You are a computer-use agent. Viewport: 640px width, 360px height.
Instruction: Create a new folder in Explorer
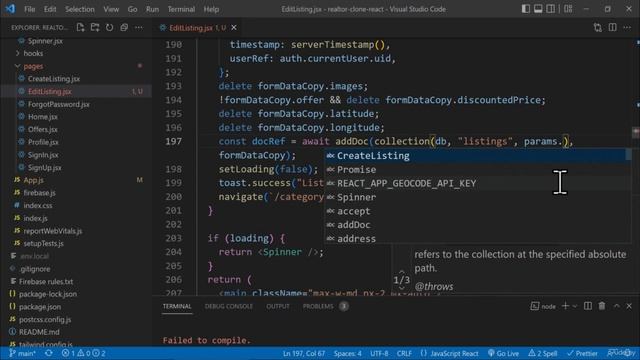coord(95,28)
